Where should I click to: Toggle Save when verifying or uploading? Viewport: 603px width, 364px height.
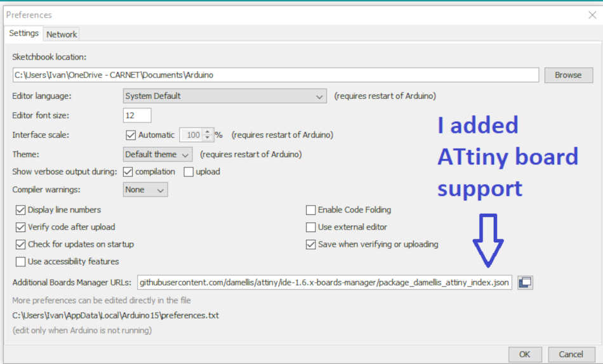pos(311,244)
